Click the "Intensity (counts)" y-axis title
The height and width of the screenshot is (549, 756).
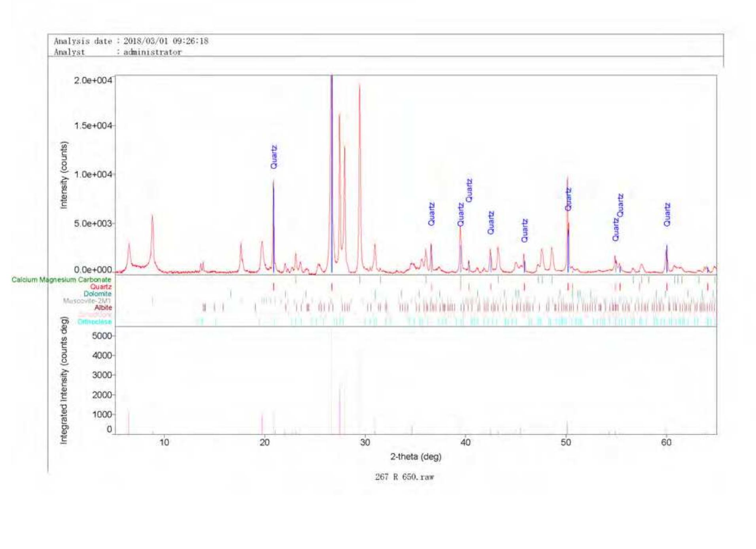64,175
